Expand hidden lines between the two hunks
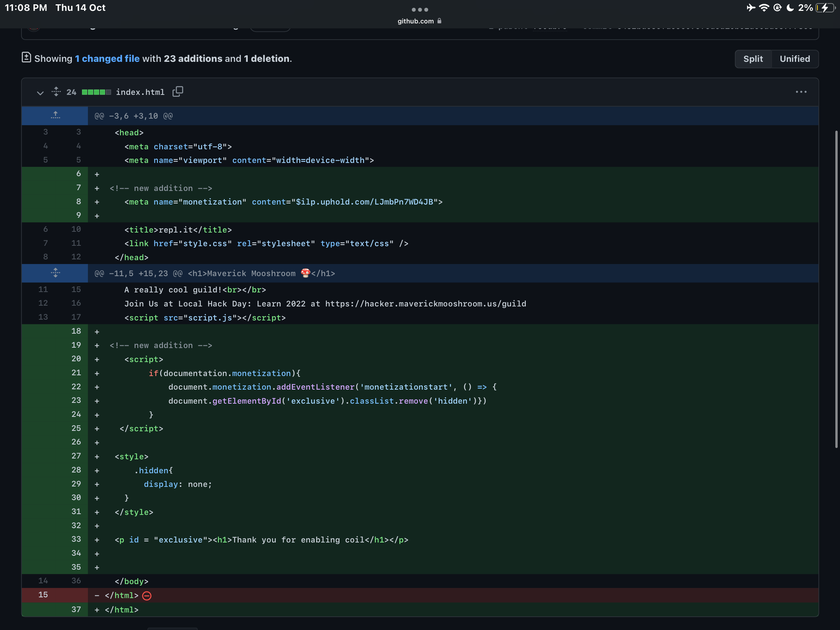The width and height of the screenshot is (840, 630). [x=55, y=273]
